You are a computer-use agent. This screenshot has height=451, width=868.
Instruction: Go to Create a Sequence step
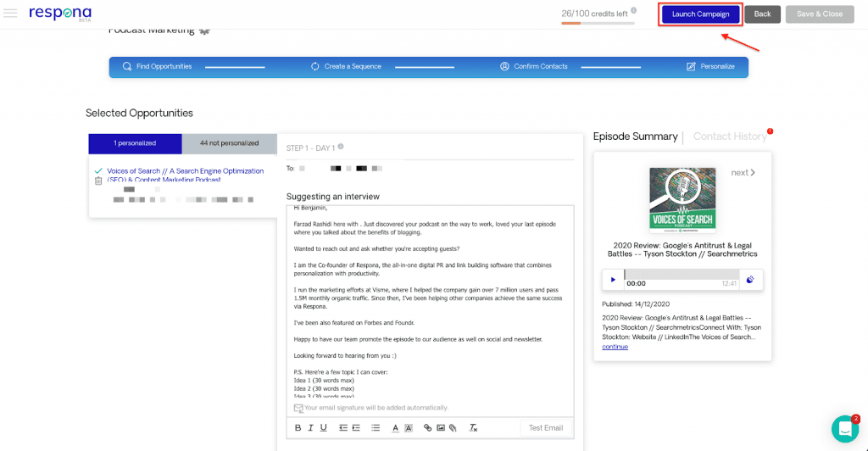click(346, 66)
